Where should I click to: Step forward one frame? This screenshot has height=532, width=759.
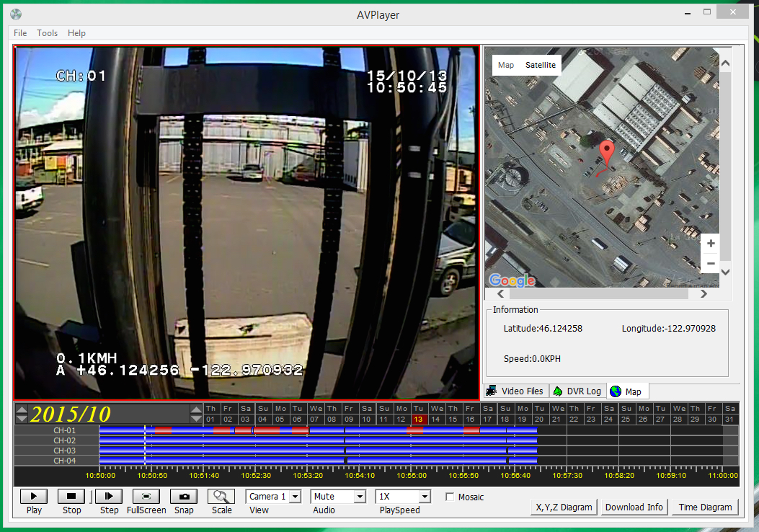pos(109,496)
